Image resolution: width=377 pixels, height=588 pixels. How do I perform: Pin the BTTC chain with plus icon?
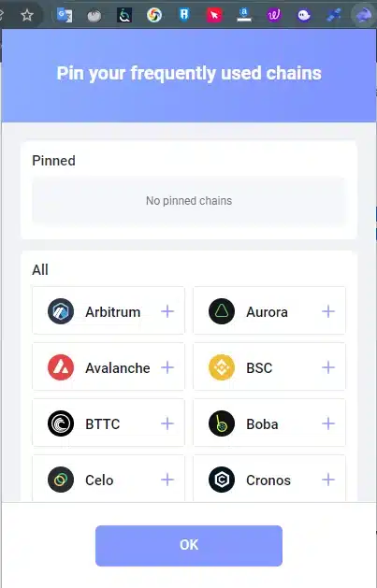coord(167,423)
